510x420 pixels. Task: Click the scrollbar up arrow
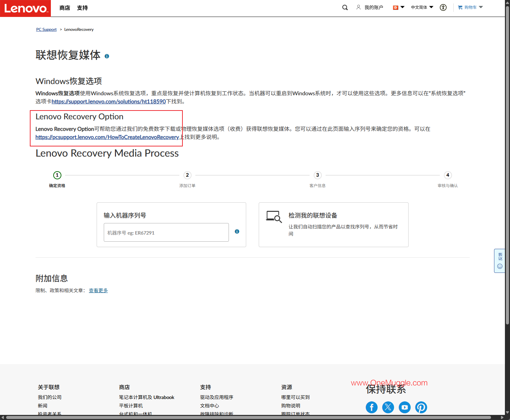tap(507, 2)
